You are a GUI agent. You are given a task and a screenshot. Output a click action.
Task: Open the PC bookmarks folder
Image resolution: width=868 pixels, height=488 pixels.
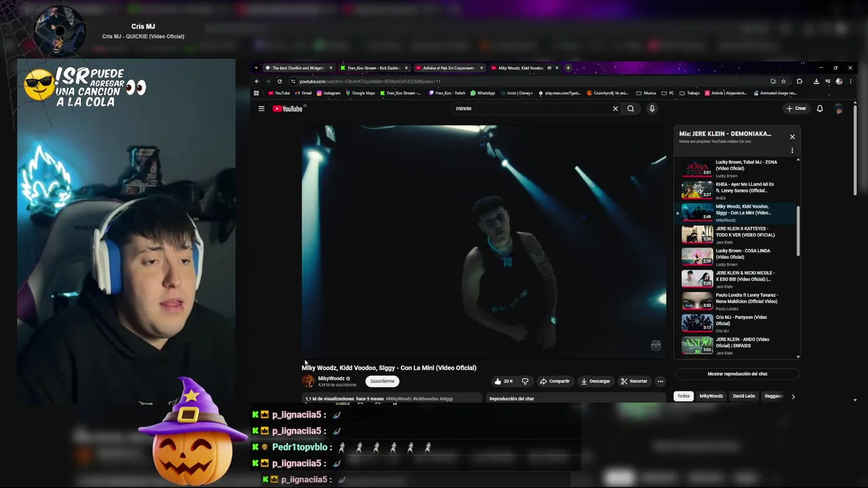point(669,93)
